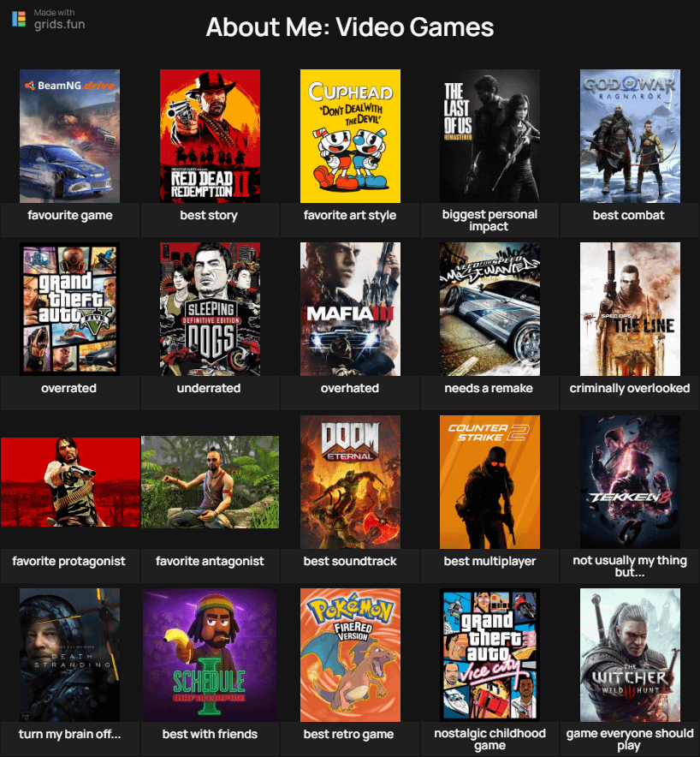This screenshot has height=757, width=700.
Task: Click the Red Dead Redemption II cover
Action: click(210, 136)
